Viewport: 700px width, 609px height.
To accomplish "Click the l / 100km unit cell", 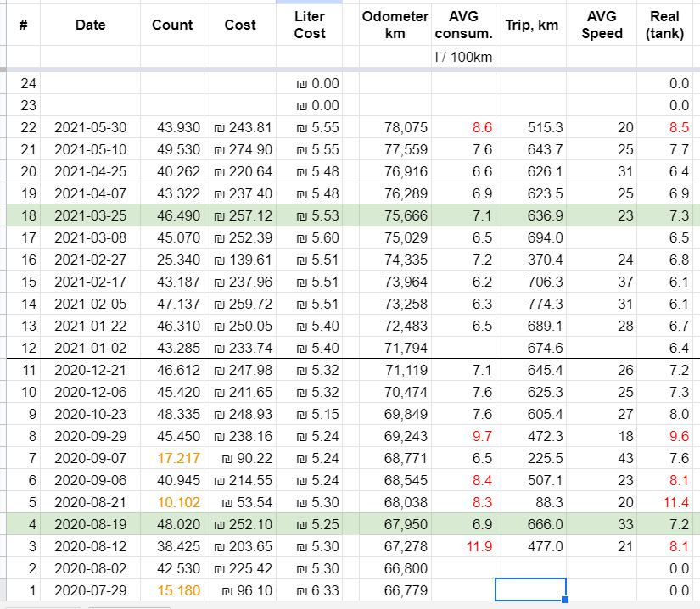I will coord(463,58).
